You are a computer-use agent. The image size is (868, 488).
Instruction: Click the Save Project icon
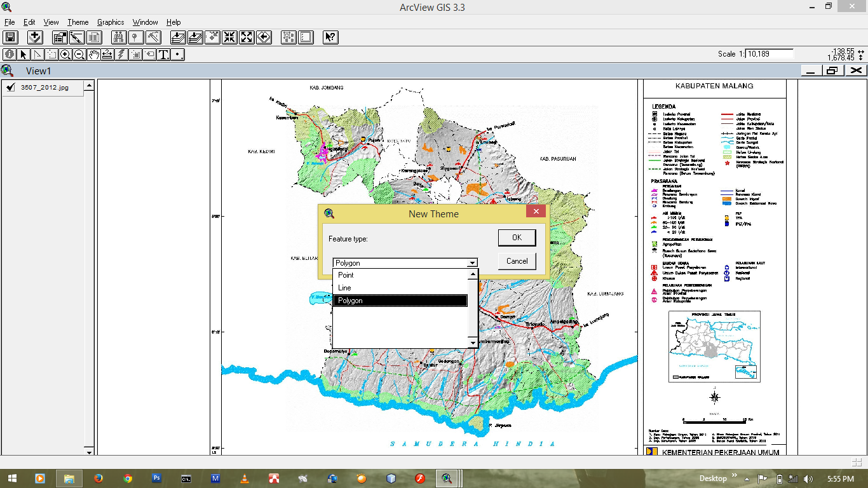10,37
